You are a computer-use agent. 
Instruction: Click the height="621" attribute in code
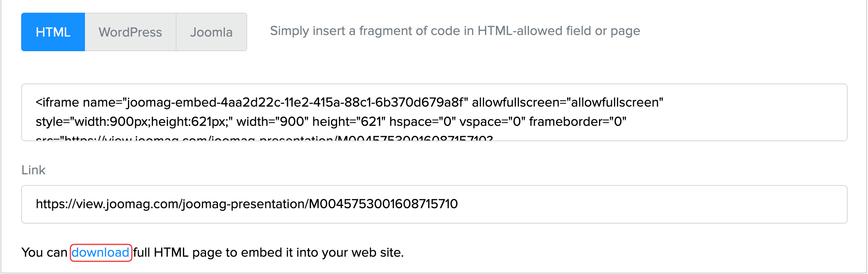click(349, 122)
